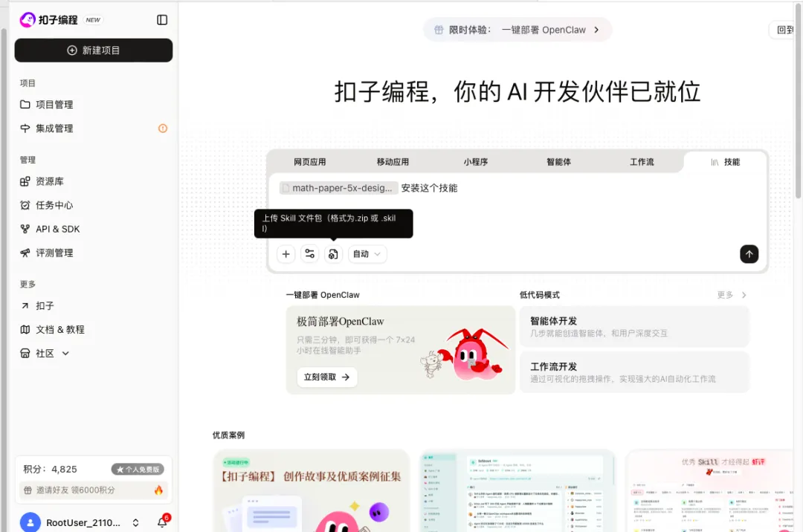The image size is (803, 532).
Task: Click the 集成管理 plug icon
Action: (25, 129)
